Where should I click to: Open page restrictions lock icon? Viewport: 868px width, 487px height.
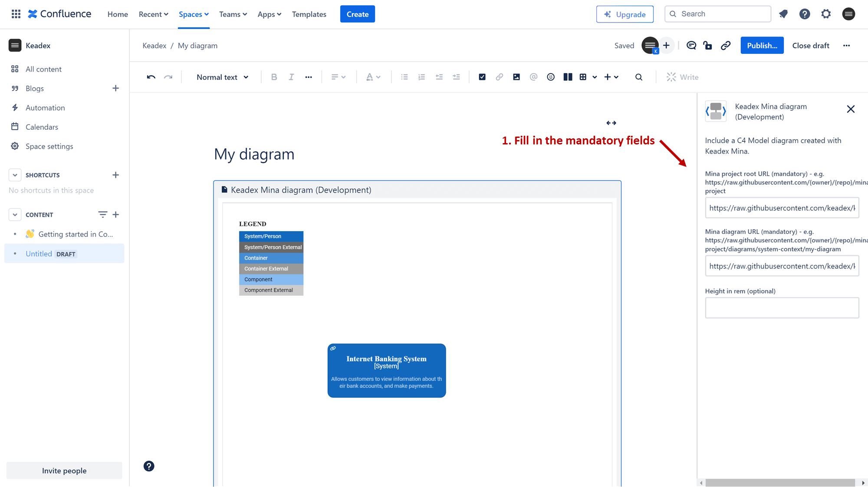point(708,46)
